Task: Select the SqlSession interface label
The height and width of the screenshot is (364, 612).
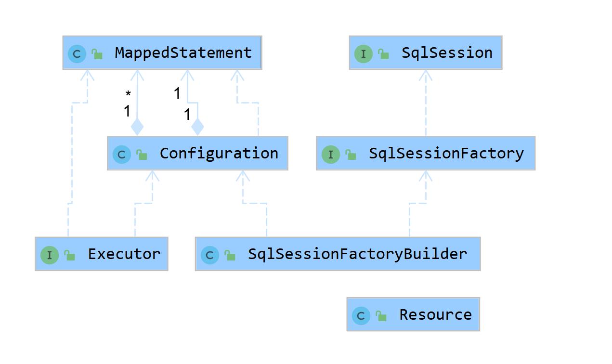Action: coord(447,52)
